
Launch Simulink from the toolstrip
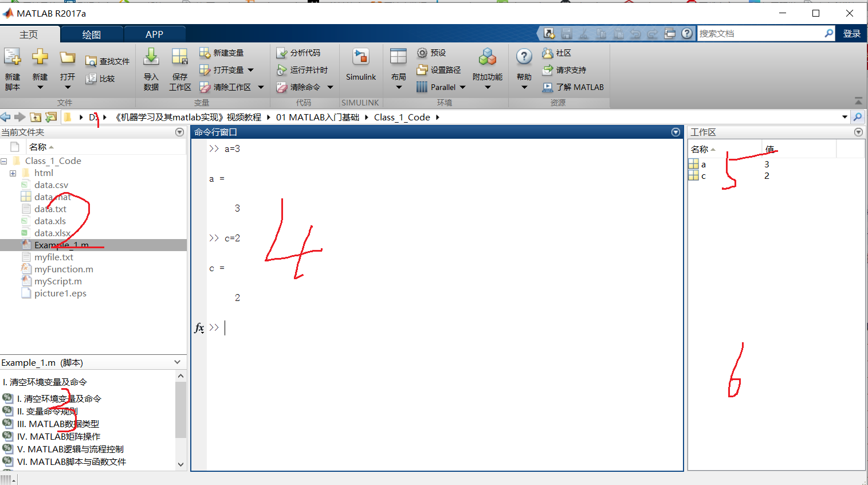click(x=361, y=64)
